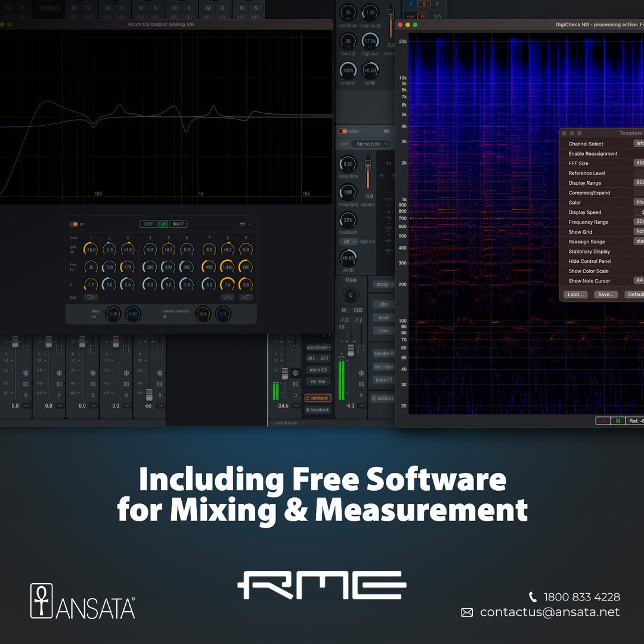Screen dimensions: 644x644
Task: Toggle the loopback button
Action: (x=318, y=410)
